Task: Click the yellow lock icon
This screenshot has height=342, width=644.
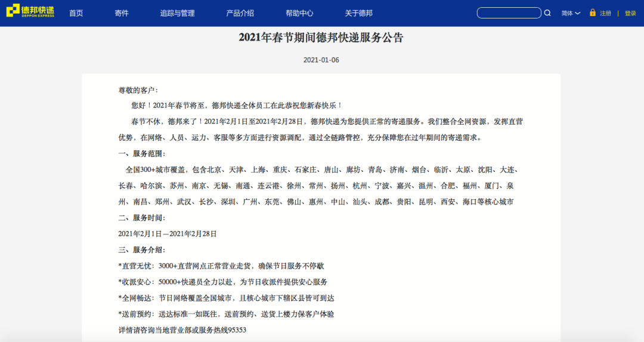Action: 592,13
